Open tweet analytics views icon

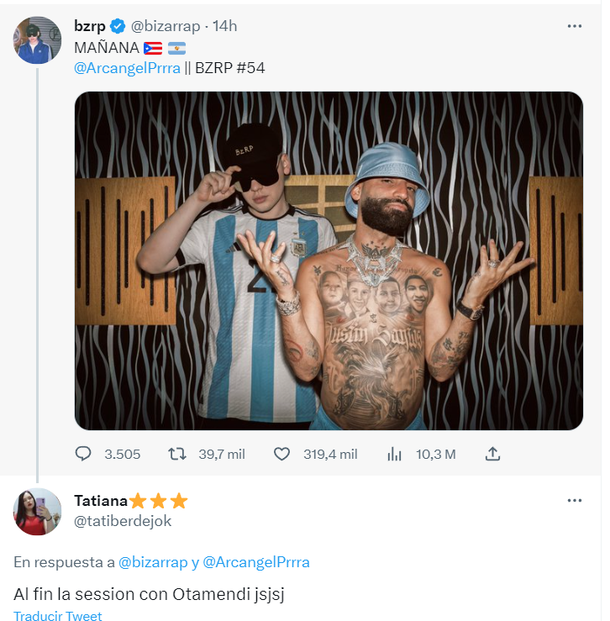tap(394, 454)
